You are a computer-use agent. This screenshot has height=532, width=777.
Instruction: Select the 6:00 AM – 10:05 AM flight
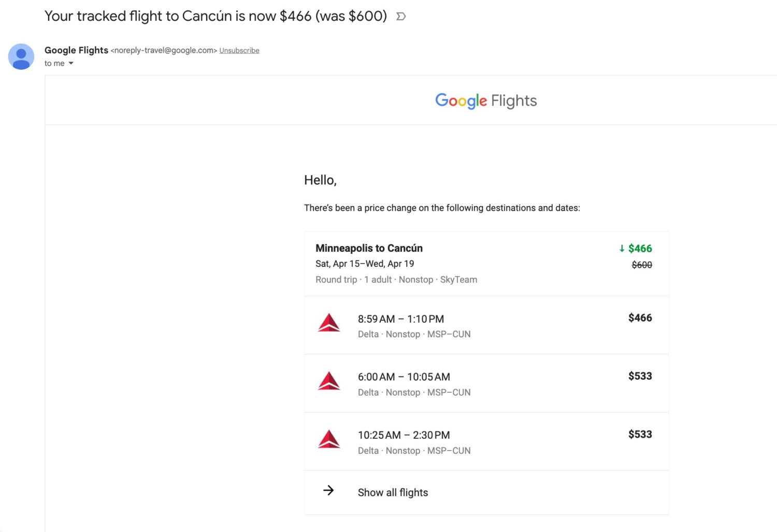[x=486, y=383]
